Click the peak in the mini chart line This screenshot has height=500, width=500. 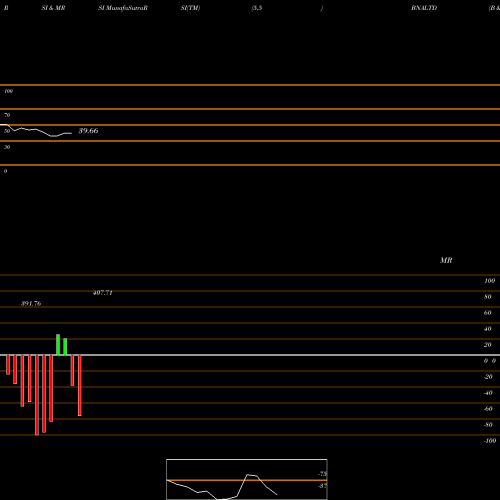coord(248,474)
